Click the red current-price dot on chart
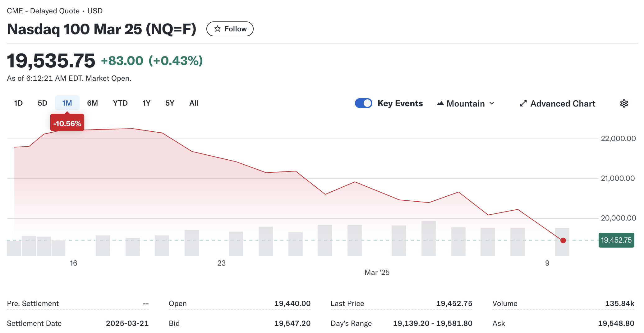Viewport: 644px width, 333px height. [x=563, y=240]
